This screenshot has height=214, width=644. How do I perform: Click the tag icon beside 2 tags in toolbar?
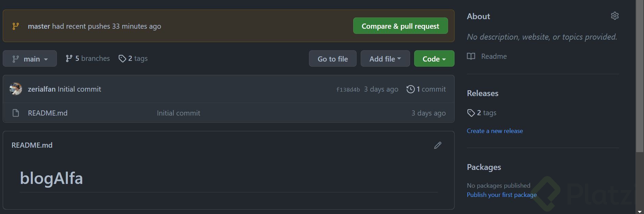tap(122, 58)
